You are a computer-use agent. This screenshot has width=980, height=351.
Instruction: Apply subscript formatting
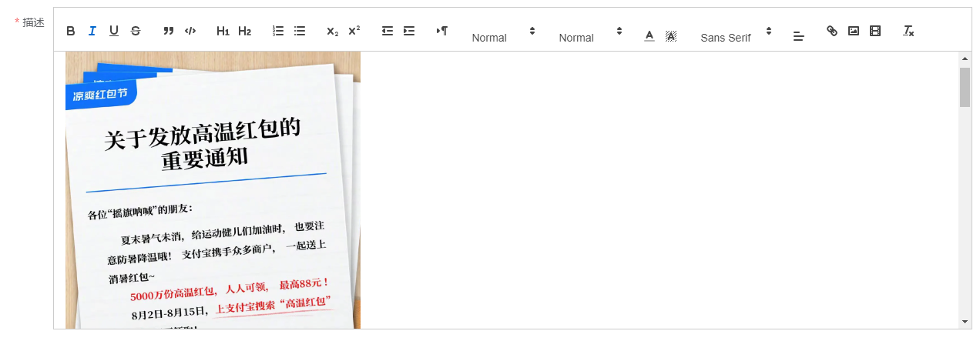pos(333,31)
